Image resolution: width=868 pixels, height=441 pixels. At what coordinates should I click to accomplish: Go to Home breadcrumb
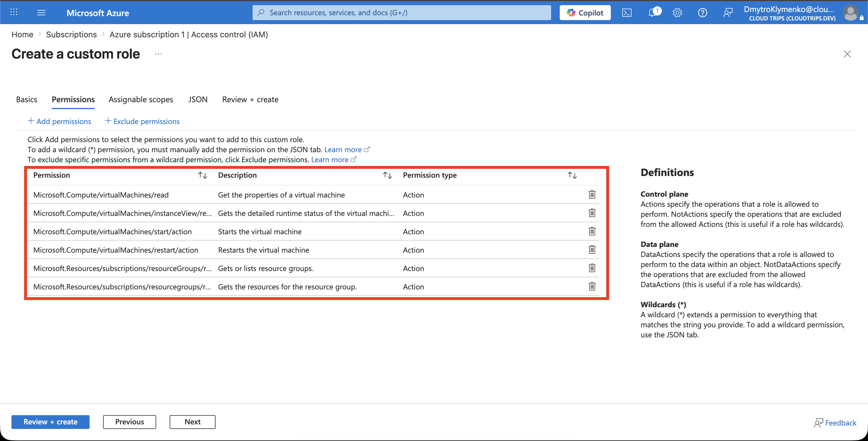click(x=22, y=34)
